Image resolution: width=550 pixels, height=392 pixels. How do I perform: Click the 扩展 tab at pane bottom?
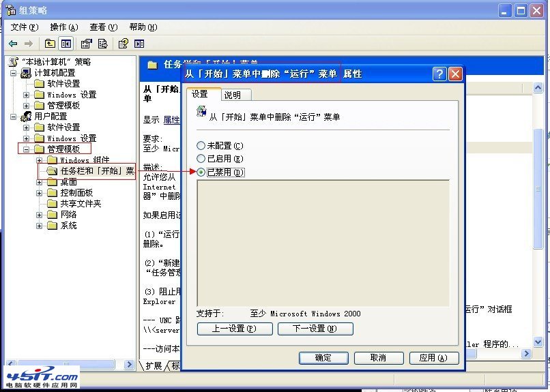click(153, 365)
